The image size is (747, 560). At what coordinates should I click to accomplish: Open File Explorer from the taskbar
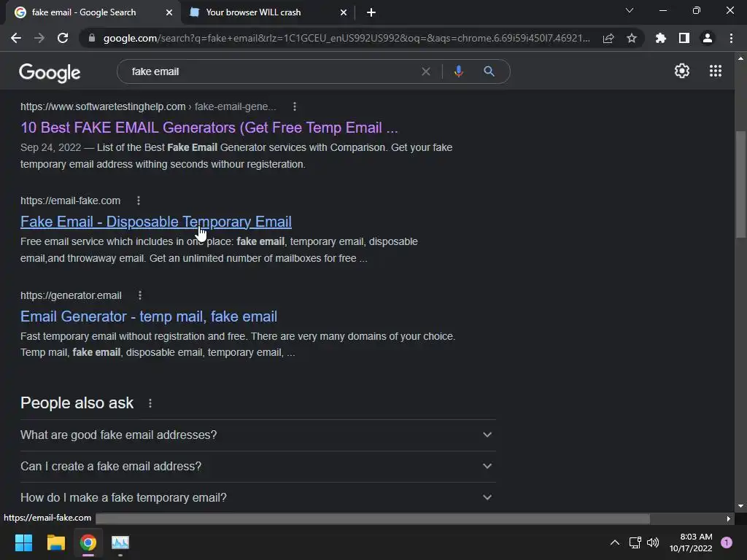(55, 542)
